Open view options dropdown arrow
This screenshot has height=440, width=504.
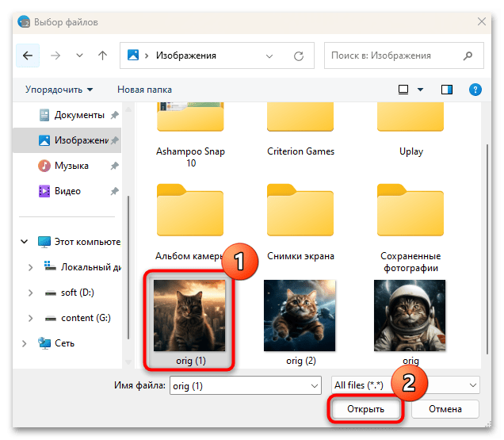click(x=420, y=90)
